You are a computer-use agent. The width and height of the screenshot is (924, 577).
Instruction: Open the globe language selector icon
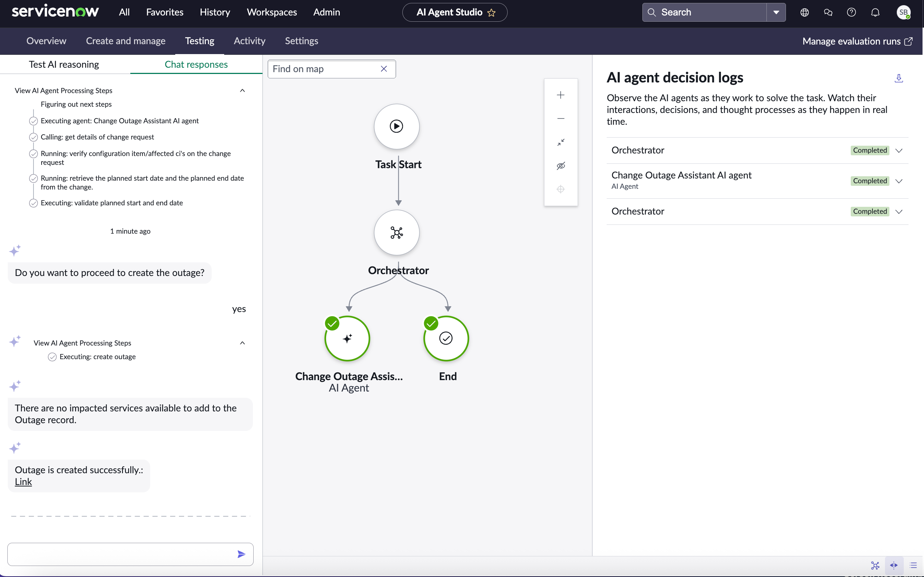point(804,12)
